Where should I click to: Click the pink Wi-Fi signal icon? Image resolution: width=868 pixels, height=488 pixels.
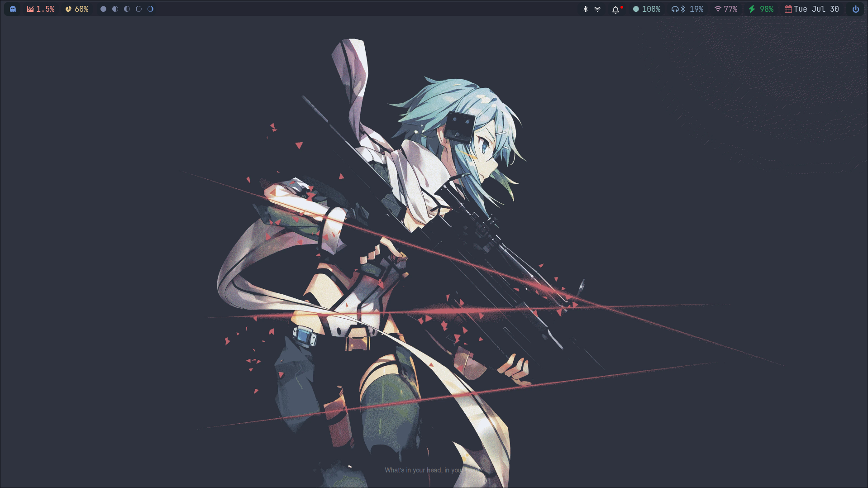coord(718,9)
